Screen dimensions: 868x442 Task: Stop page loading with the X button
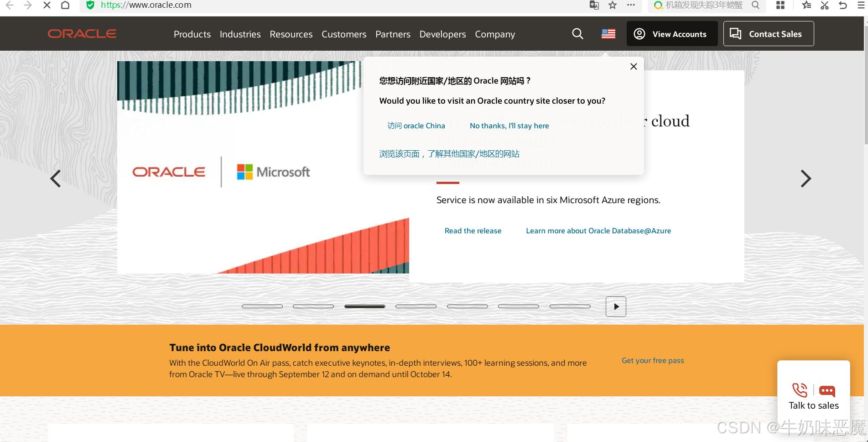(47, 5)
